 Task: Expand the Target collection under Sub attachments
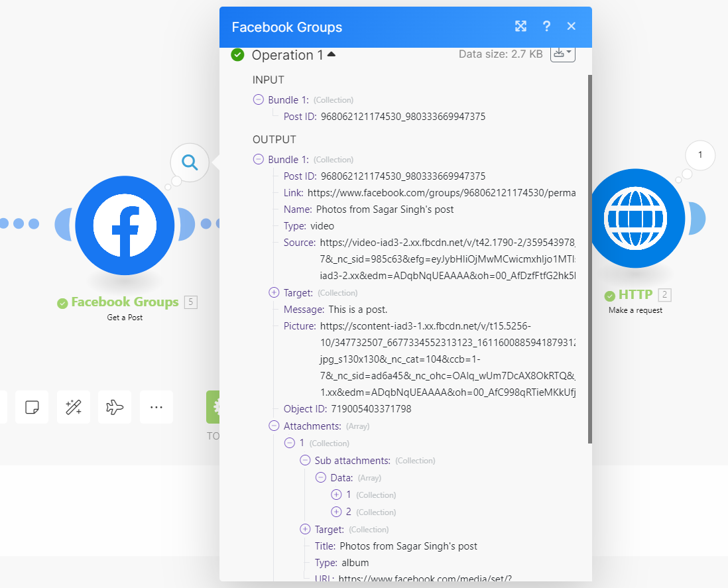(305, 529)
